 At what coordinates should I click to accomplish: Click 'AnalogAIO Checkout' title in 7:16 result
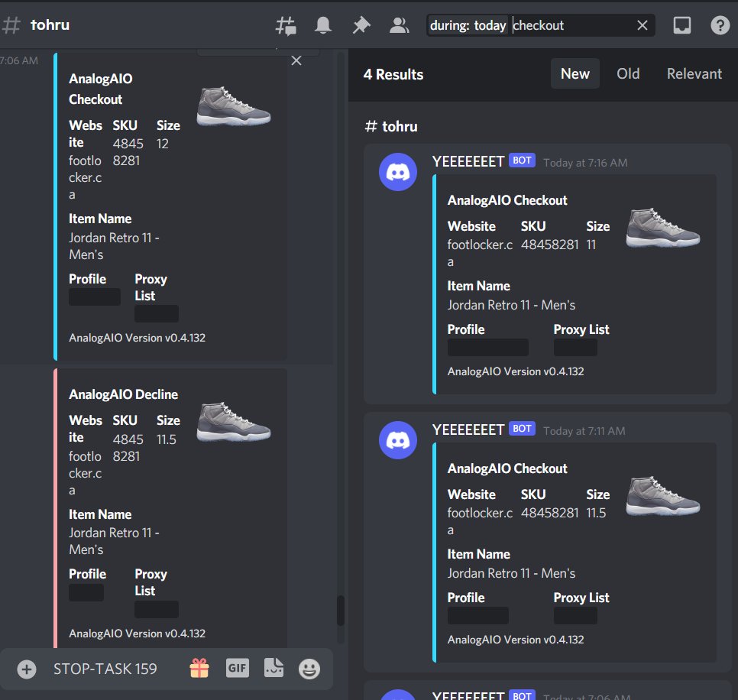(x=507, y=200)
